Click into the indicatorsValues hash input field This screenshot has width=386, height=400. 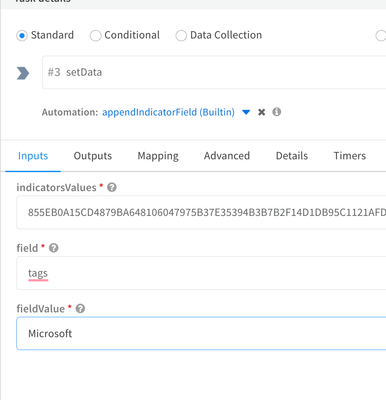[201, 212]
